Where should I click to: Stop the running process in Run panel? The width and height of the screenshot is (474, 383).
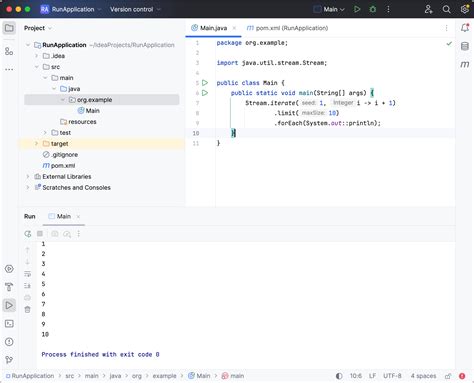point(40,234)
